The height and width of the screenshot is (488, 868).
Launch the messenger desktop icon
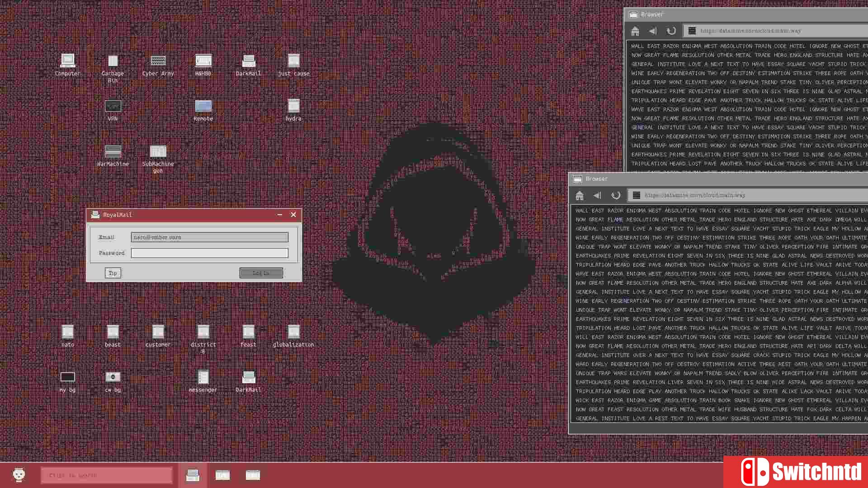click(203, 381)
